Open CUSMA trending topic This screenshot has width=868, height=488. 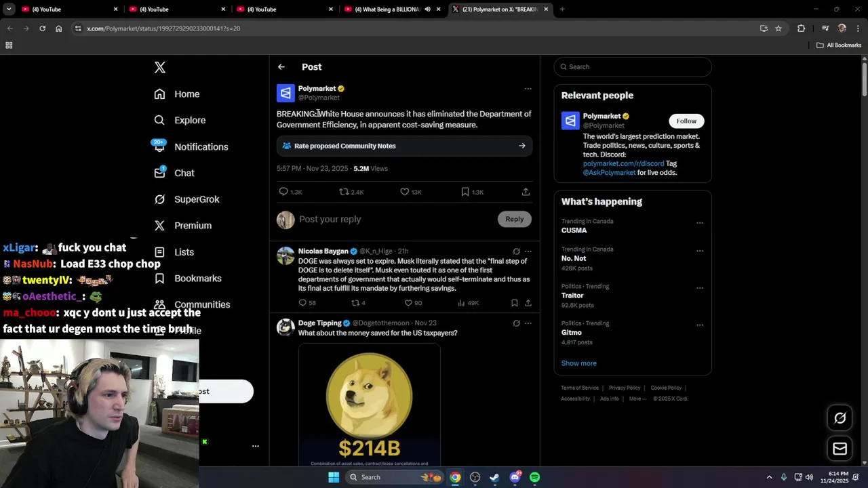coord(574,230)
